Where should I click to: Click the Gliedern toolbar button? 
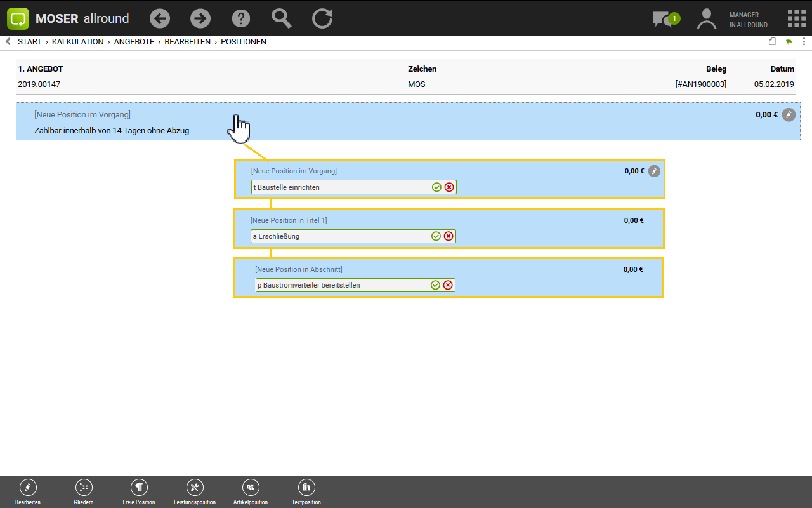tap(84, 491)
